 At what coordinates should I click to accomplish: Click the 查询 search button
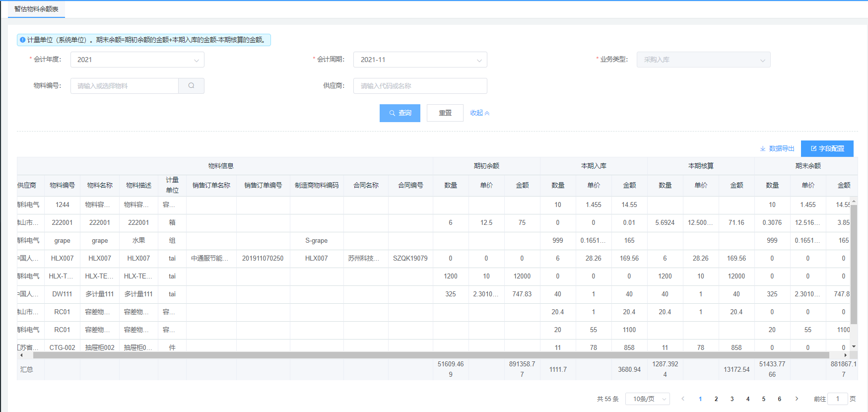point(400,113)
